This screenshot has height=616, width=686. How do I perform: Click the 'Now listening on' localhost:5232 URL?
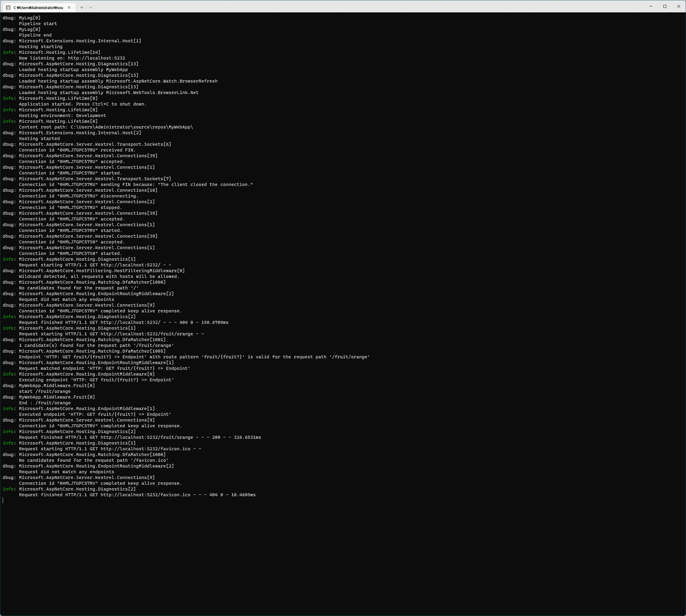(96, 58)
